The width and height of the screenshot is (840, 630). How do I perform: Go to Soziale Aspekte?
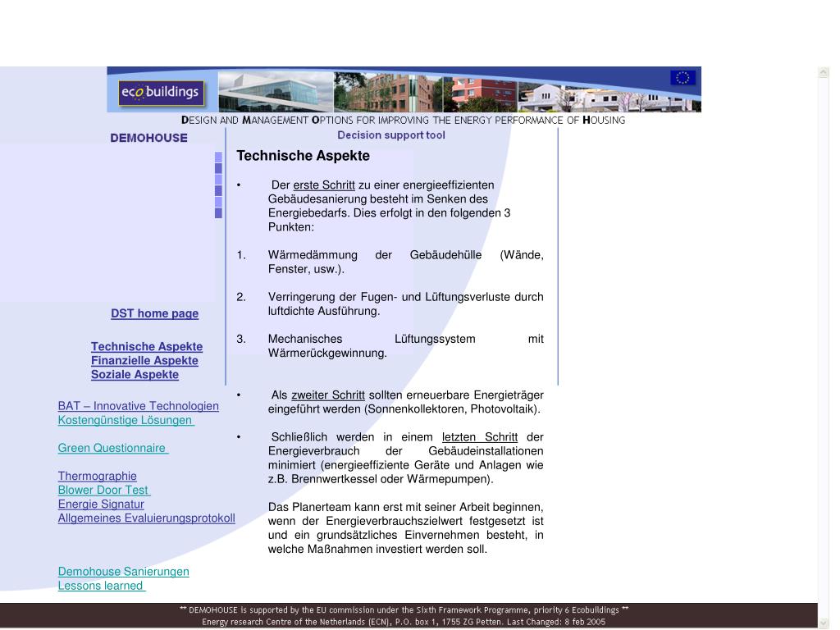click(135, 374)
